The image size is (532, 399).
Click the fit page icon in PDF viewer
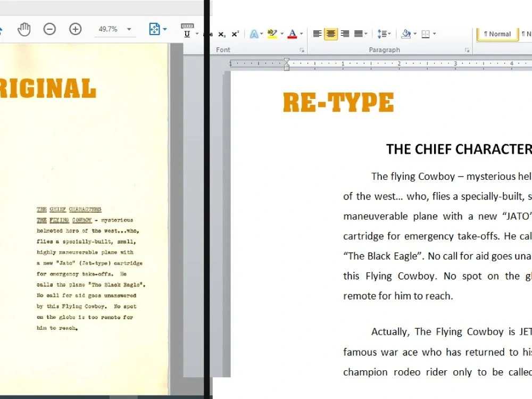click(154, 29)
